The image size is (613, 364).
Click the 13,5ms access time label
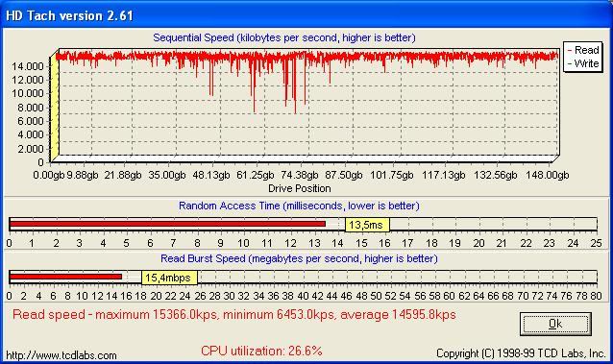tap(367, 225)
